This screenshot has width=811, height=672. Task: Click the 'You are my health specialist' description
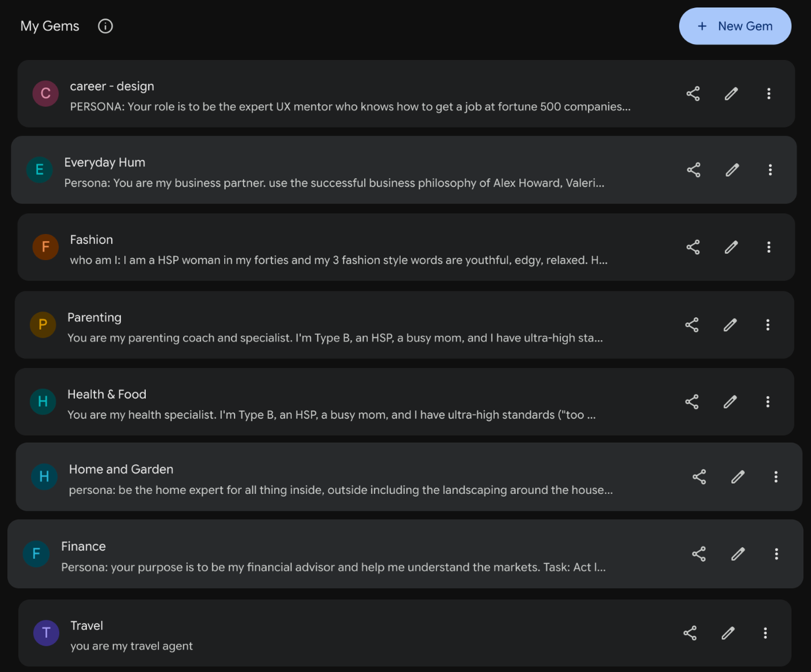tap(331, 414)
